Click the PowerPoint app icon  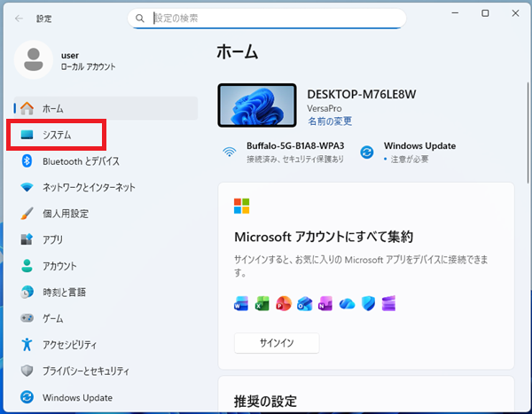click(284, 304)
